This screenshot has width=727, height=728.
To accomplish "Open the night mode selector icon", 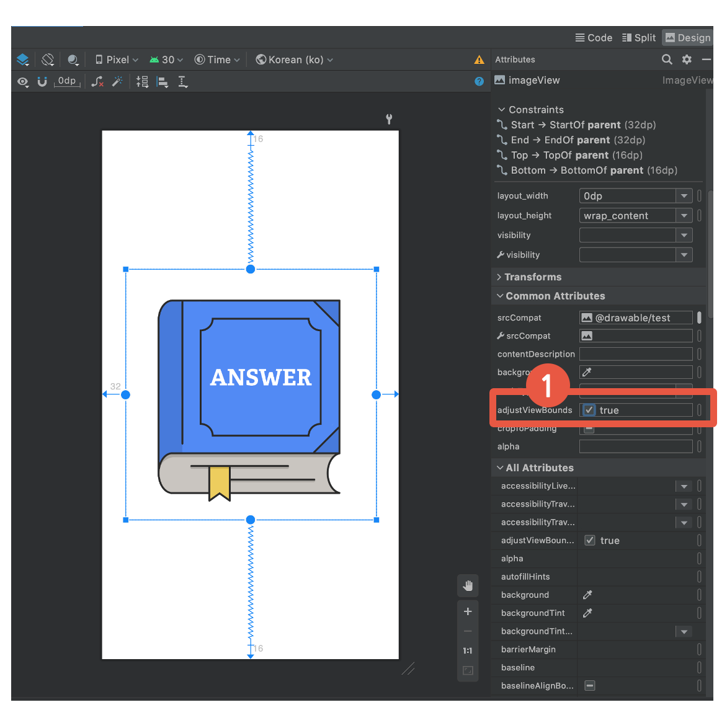I will point(73,60).
